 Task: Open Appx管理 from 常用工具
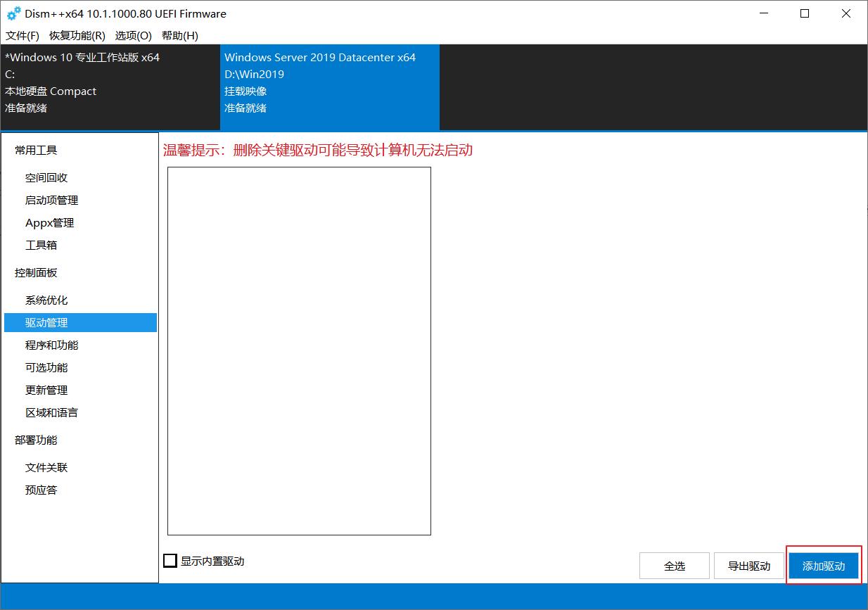tap(49, 222)
